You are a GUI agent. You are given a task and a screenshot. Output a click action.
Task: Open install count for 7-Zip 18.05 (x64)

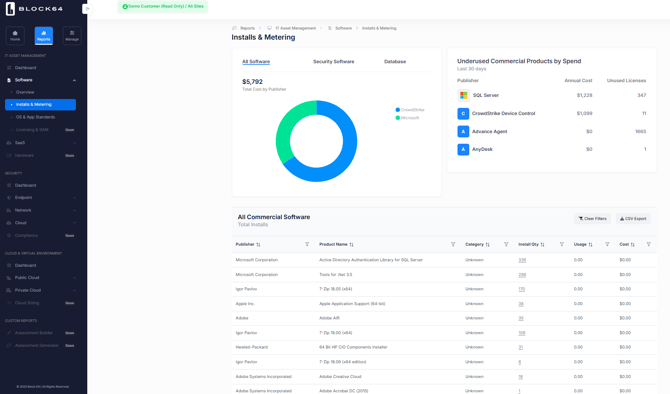coord(522,289)
